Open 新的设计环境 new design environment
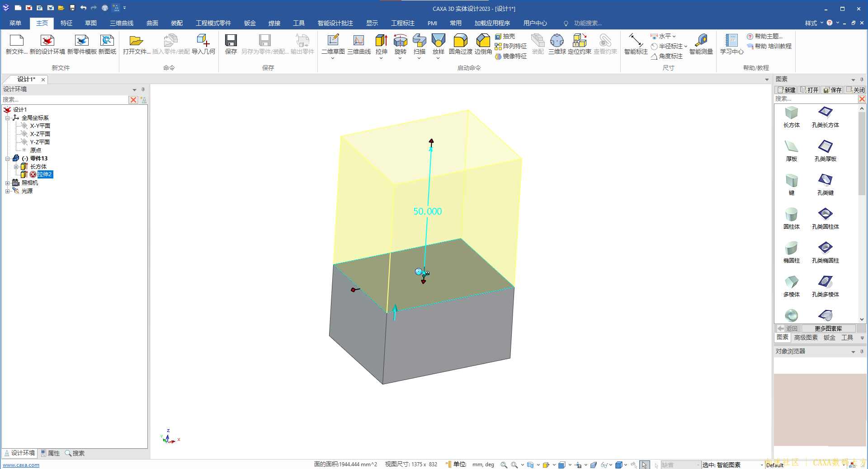 (47, 44)
